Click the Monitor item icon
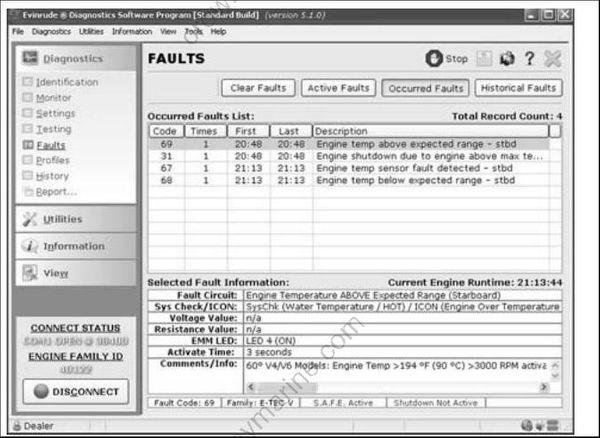This screenshot has width=600, height=438. click(x=27, y=98)
